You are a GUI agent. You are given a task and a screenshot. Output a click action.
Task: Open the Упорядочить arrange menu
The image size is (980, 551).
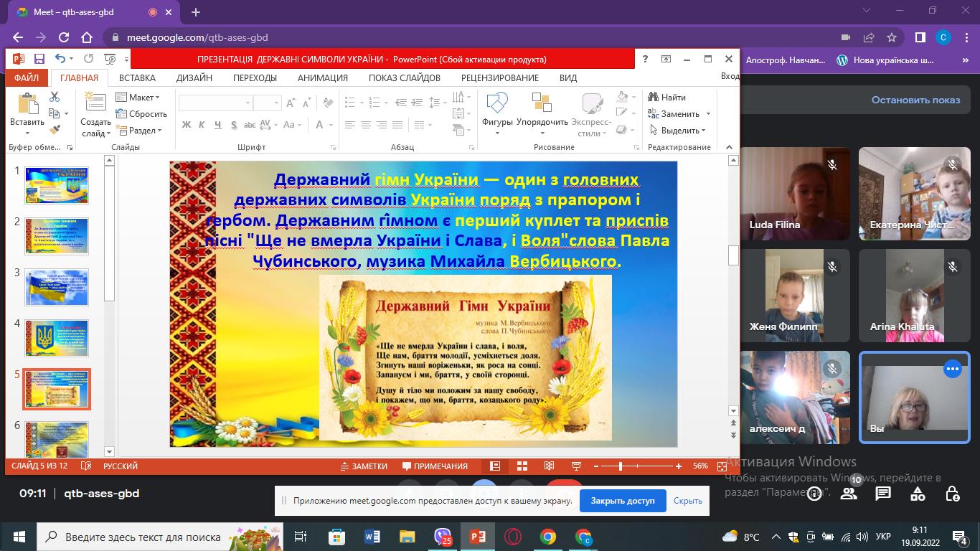click(x=542, y=103)
